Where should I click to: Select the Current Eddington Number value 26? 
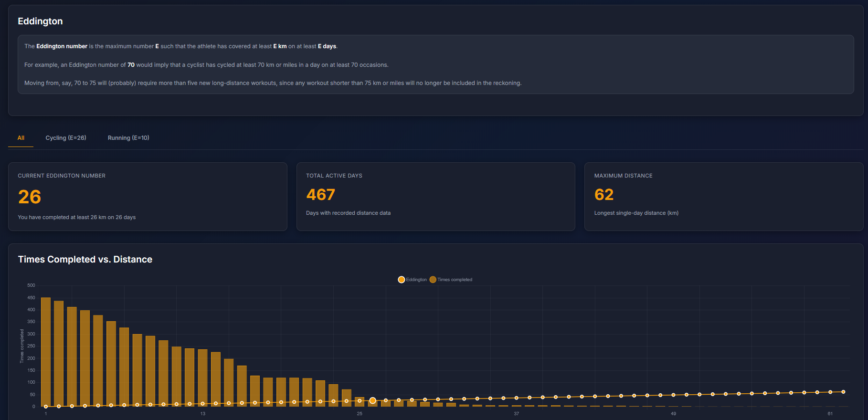(30, 197)
